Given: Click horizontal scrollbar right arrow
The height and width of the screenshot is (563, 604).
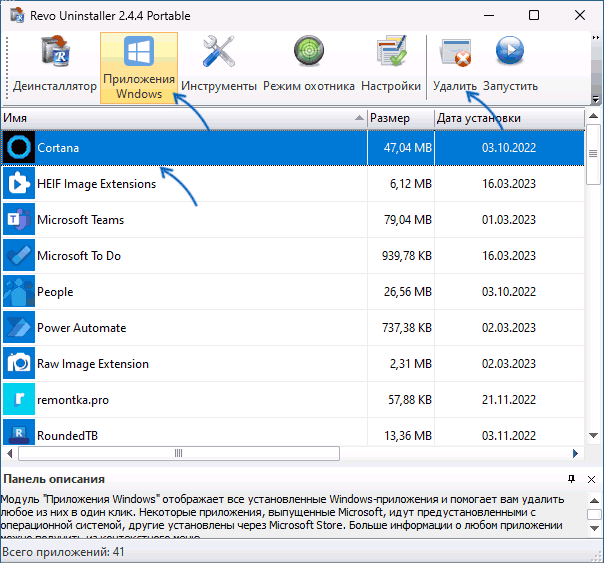Looking at the screenshot, I should pyautogui.click(x=575, y=454).
